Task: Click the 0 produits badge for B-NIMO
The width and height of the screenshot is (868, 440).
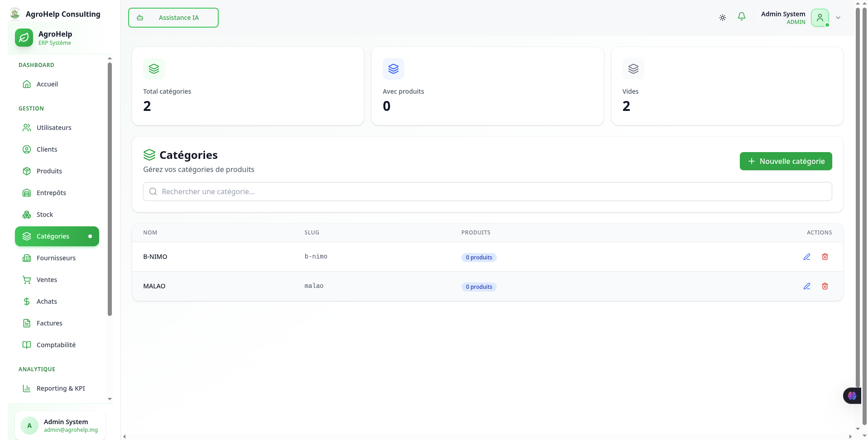Action: pos(479,258)
